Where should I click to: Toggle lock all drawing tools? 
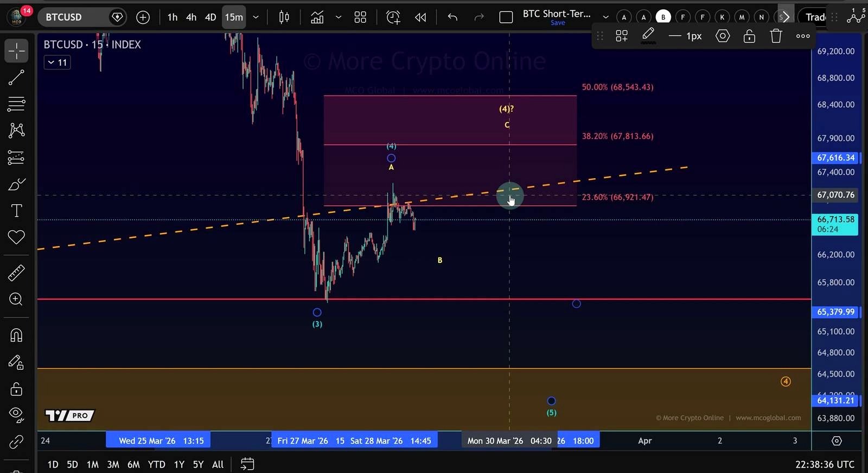pyautogui.click(x=16, y=389)
